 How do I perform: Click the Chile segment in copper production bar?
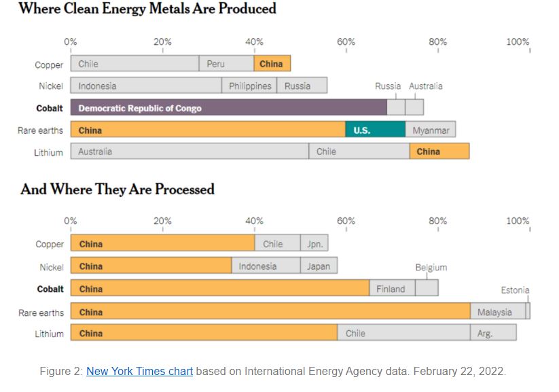click(134, 64)
